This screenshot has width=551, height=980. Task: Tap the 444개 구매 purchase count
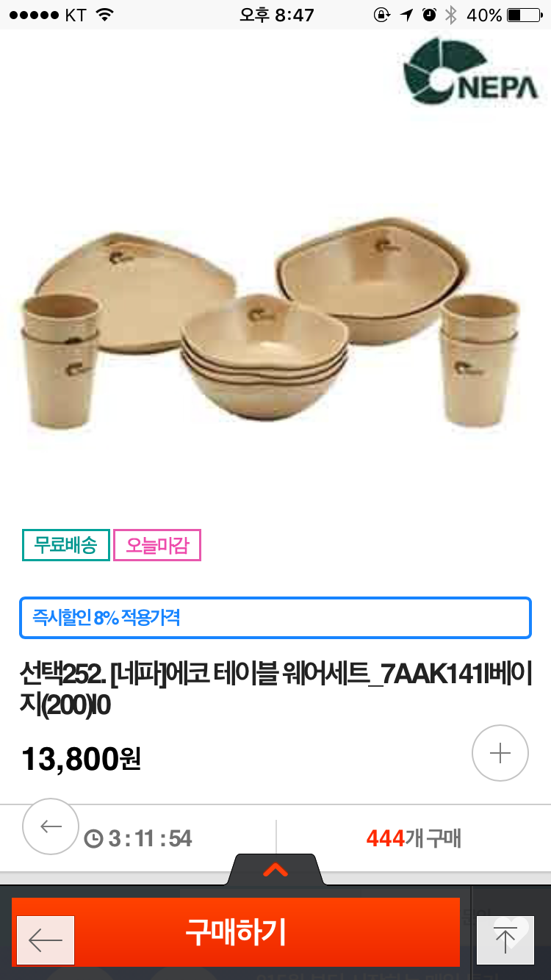pos(414,838)
